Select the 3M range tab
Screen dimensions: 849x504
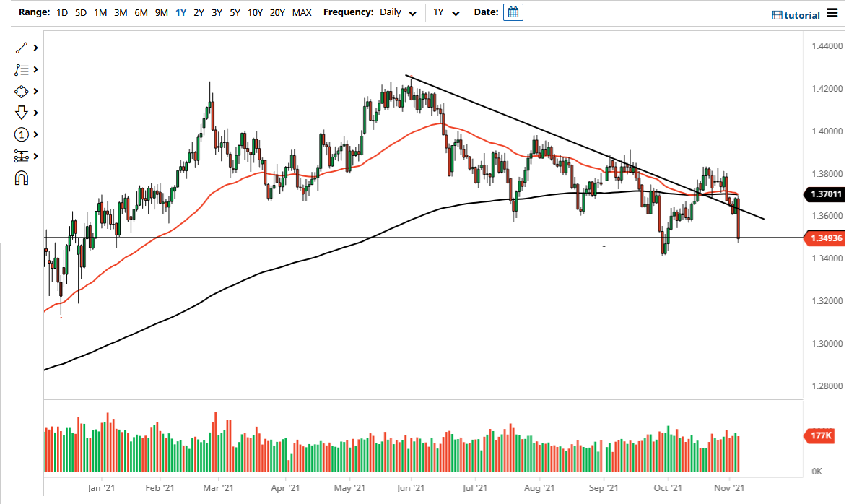point(119,12)
